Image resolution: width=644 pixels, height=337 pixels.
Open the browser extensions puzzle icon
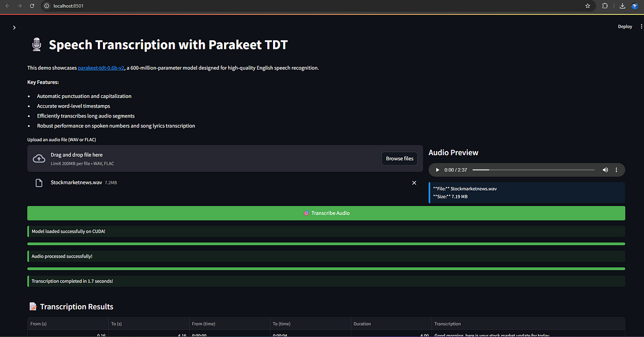click(605, 6)
